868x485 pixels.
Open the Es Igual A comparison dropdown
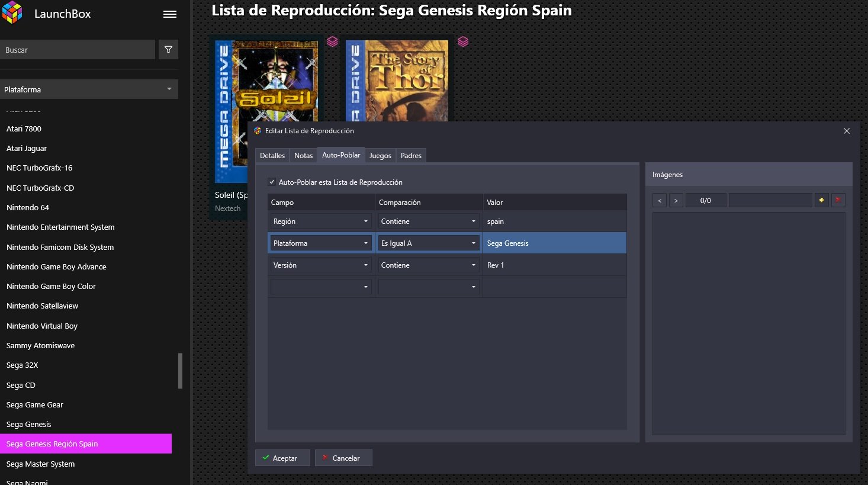coord(429,243)
